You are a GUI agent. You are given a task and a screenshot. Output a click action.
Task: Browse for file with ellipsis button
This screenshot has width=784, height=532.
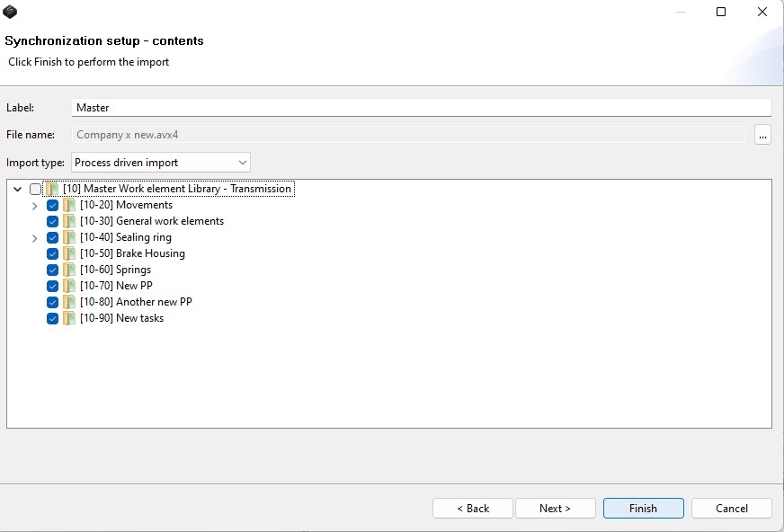click(762, 135)
